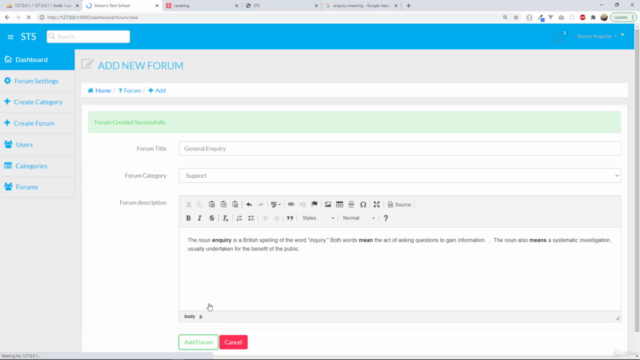Insert an anchor with flag icon
The width and height of the screenshot is (640, 360).
click(x=314, y=204)
